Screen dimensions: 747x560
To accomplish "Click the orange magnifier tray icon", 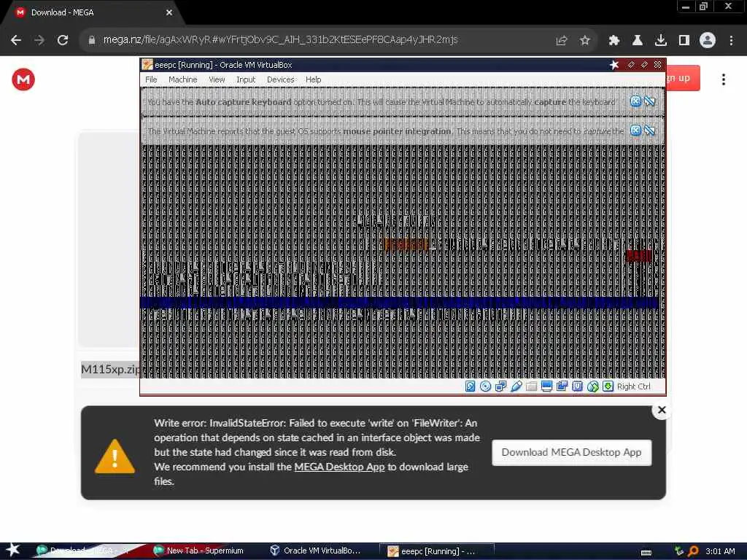I will pos(693,551).
